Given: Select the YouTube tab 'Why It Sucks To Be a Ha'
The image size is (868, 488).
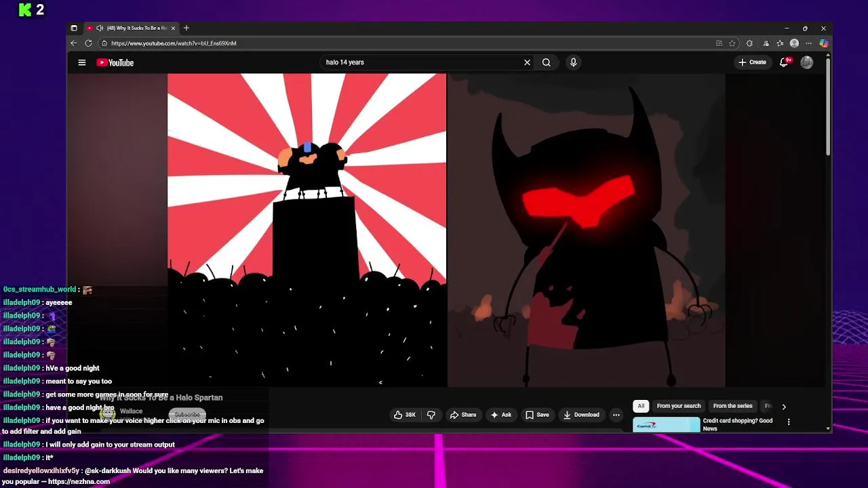Looking at the screenshot, I should tap(131, 28).
